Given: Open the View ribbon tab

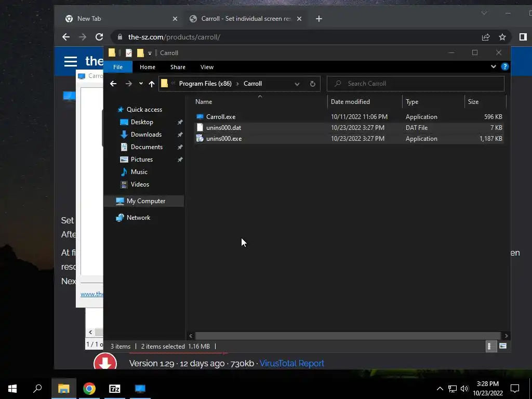Looking at the screenshot, I should (x=207, y=67).
